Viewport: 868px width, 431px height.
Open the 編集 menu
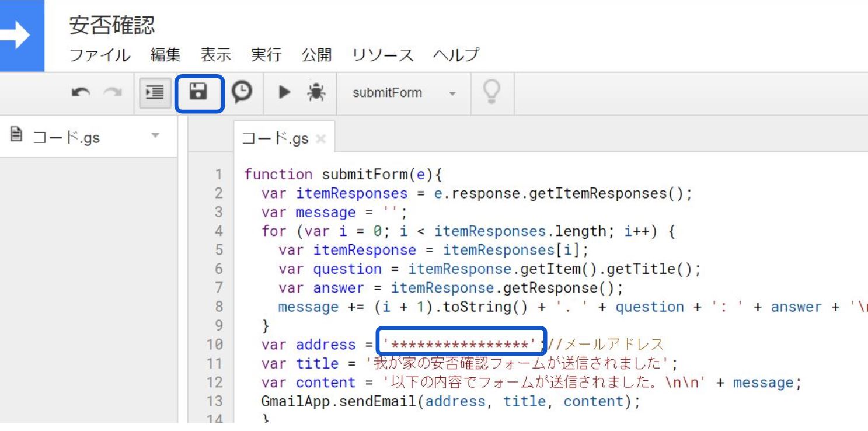coord(165,55)
